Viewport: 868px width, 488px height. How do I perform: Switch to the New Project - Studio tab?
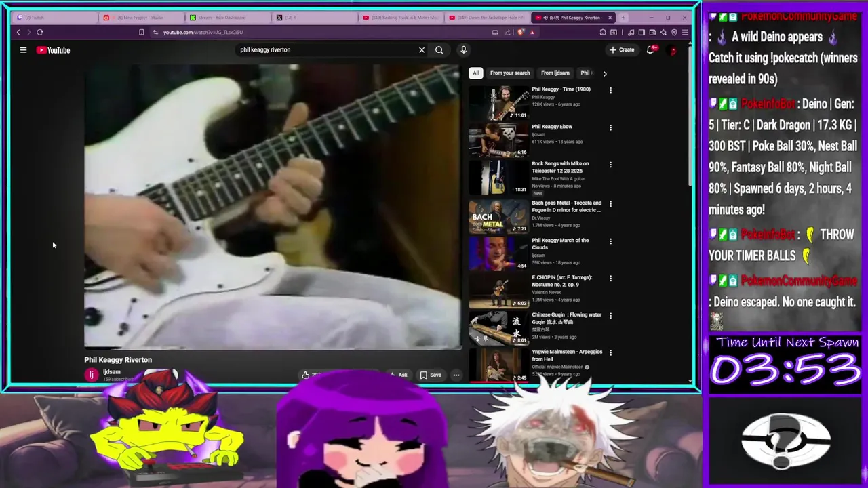[x=141, y=18]
